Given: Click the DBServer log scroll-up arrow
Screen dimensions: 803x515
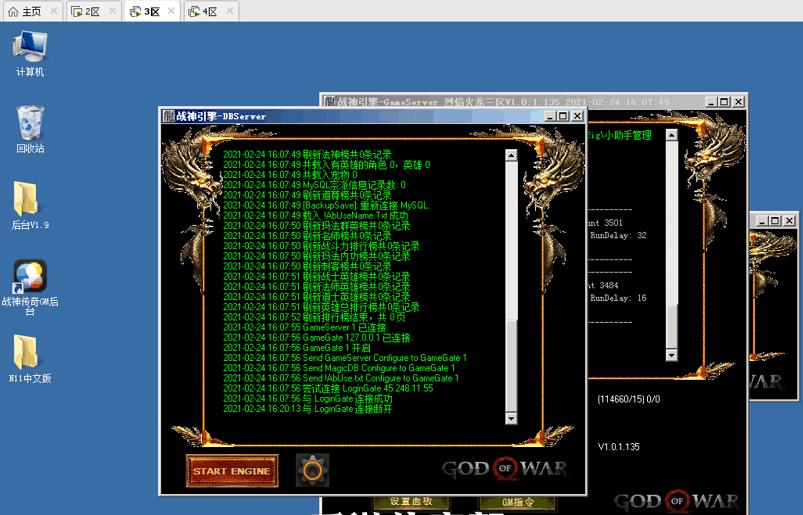Looking at the screenshot, I should pyautogui.click(x=511, y=155).
